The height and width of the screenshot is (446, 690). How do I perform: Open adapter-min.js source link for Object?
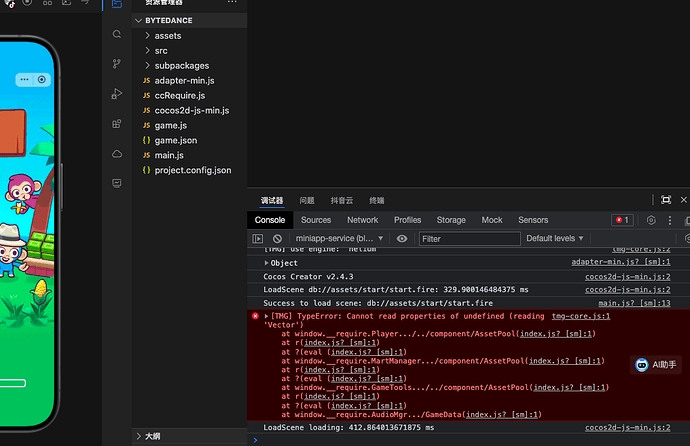[621, 262]
